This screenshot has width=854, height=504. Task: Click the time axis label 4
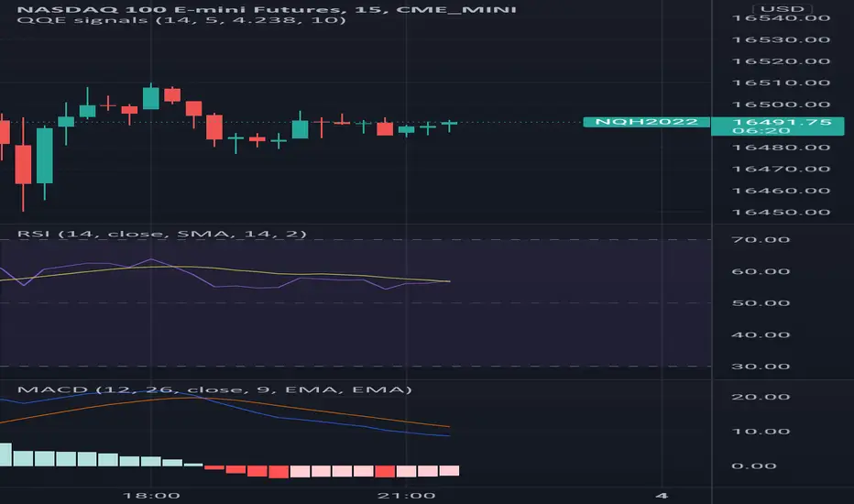(662, 495)
